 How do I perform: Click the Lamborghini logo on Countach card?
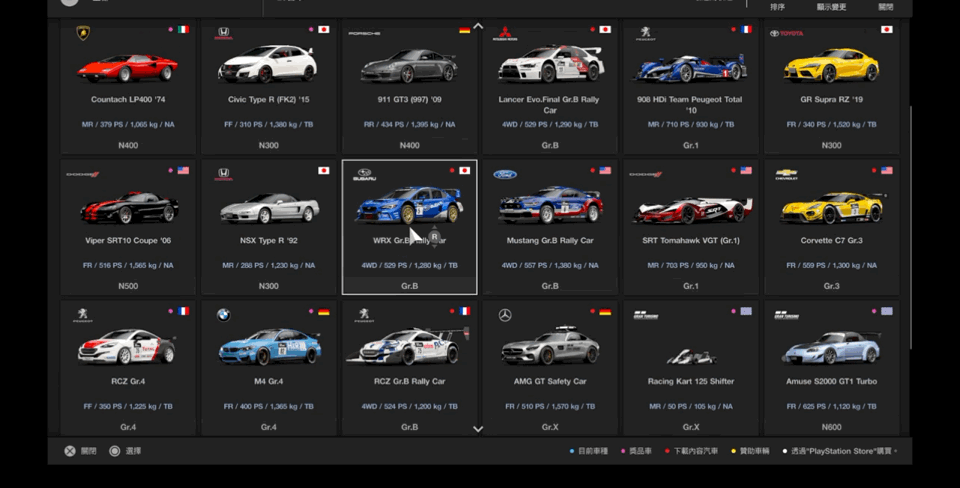[x=83, y=33]
